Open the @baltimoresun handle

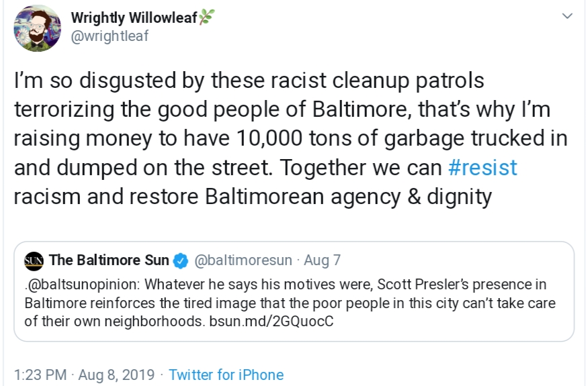click(x=243, y=260)
